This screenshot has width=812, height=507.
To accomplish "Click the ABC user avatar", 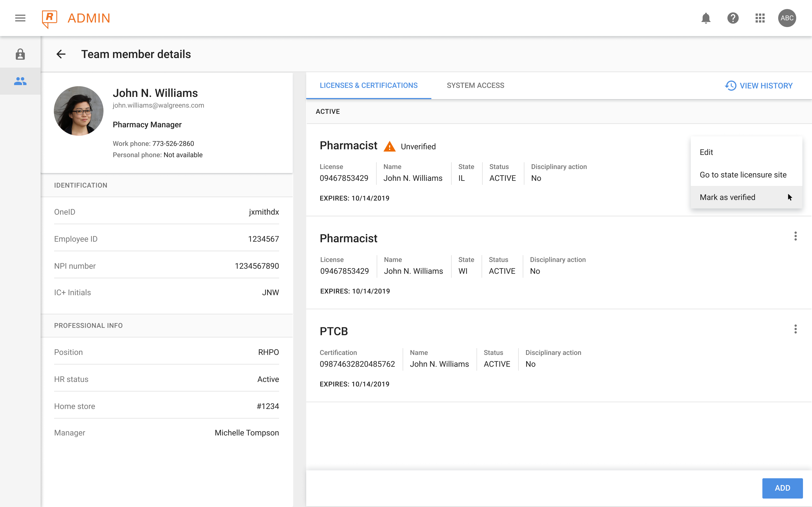I will pyautogui.click(x=787, y=18).
